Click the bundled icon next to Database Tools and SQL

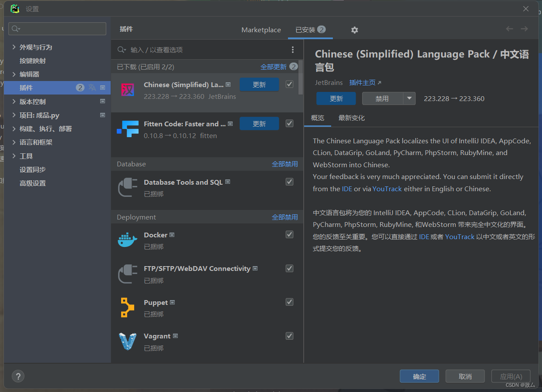click(x=227, y=182)
